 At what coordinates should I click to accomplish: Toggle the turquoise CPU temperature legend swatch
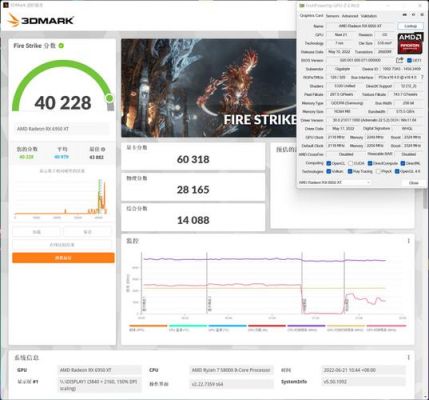(x=188, y=326)
